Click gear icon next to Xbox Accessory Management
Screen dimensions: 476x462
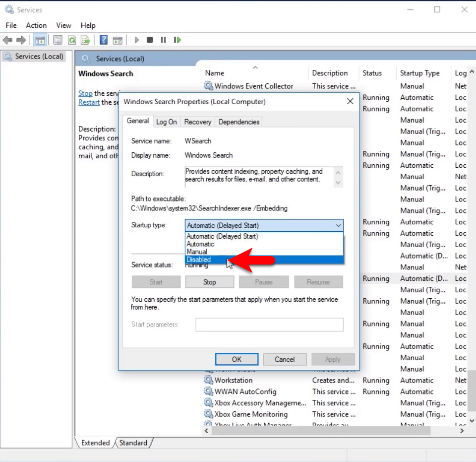(208, 402)
